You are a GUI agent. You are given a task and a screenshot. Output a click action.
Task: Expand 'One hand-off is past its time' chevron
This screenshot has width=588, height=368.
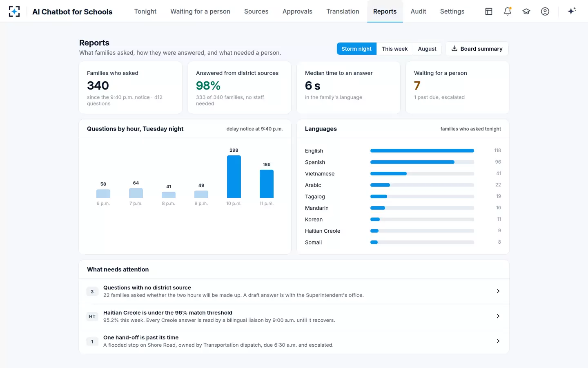coord(498,341)
